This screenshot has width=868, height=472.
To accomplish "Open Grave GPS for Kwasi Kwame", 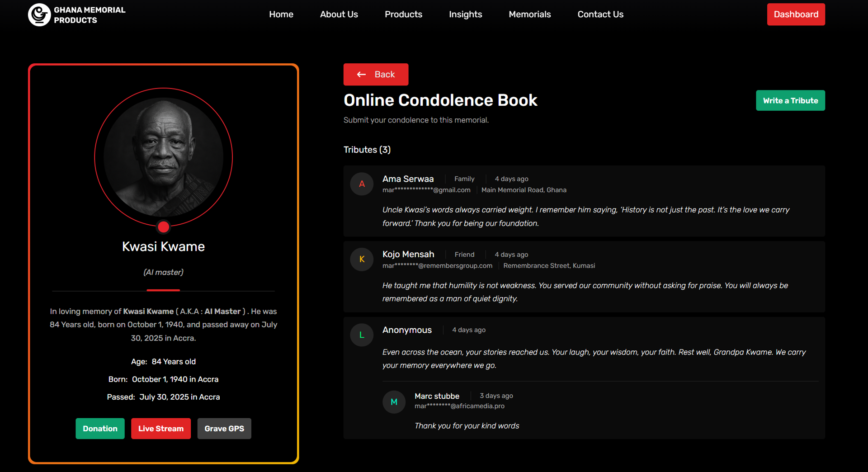I will click(x=224, y=429).
